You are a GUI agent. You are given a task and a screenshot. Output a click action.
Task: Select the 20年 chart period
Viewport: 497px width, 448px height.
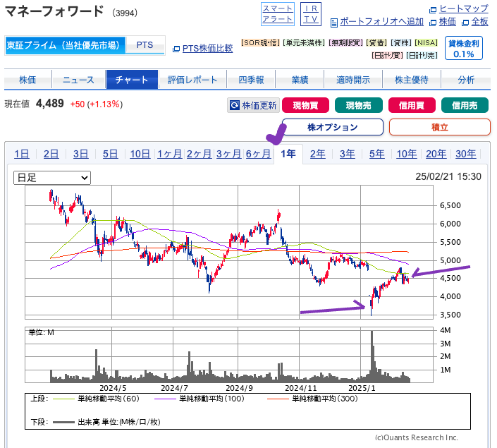pyautogui.click(x=436, y=154)
